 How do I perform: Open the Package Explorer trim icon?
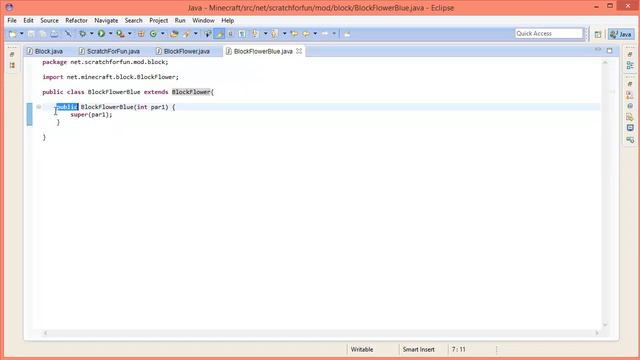[x=12, y=65]
